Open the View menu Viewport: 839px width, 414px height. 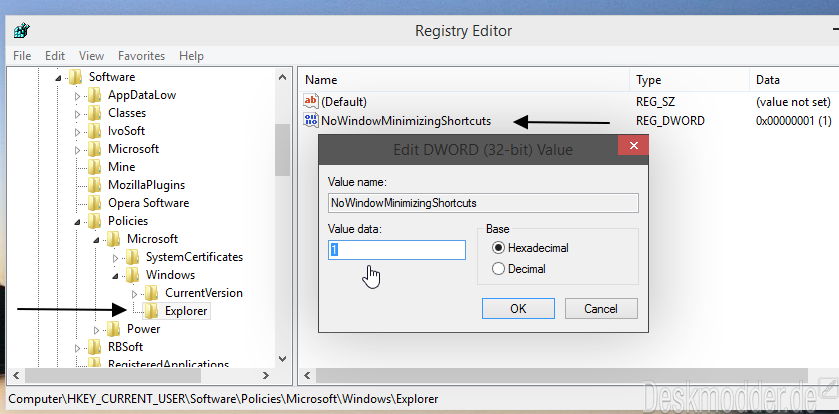pyautogui.click(x=91, y=56)
